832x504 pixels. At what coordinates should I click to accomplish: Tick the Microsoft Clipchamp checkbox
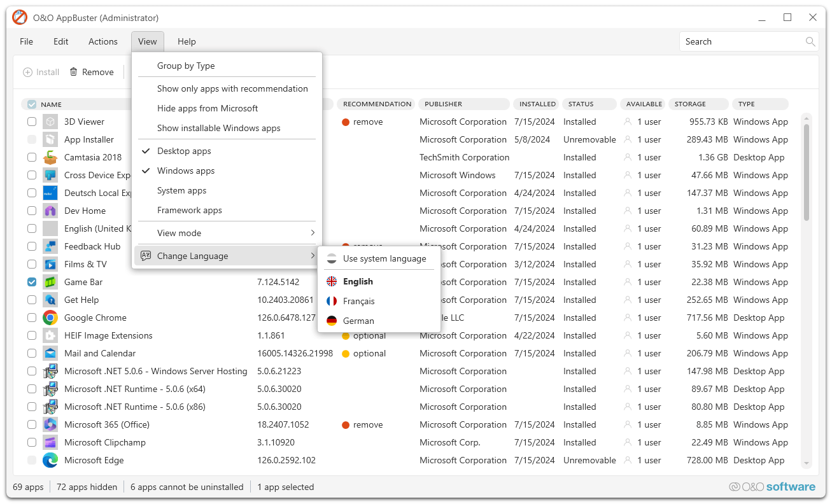(32, 442)
